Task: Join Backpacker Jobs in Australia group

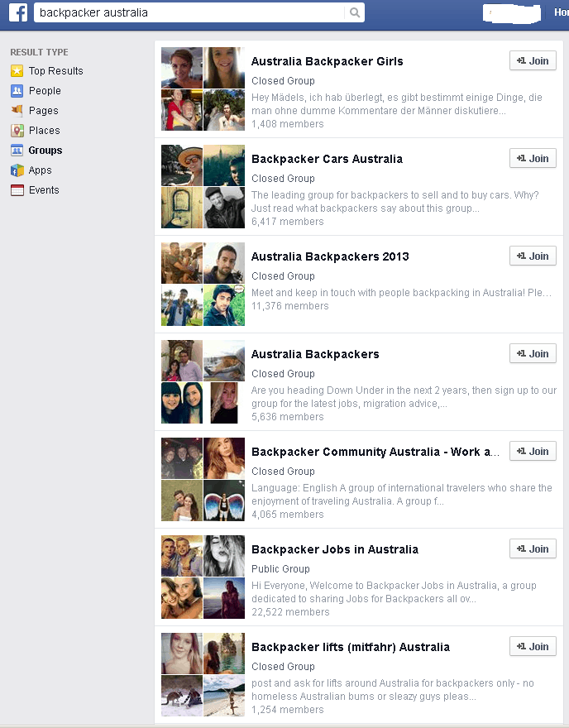Action: (533, 548)
